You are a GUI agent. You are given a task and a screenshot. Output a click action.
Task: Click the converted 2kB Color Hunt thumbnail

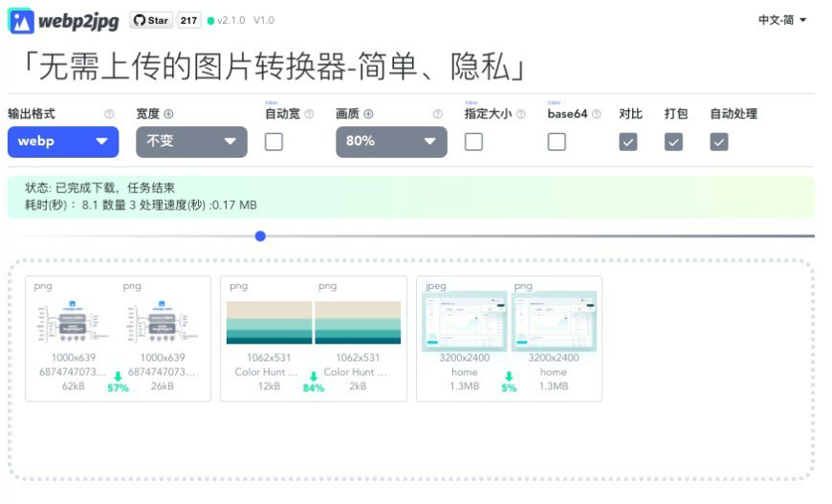359,322
